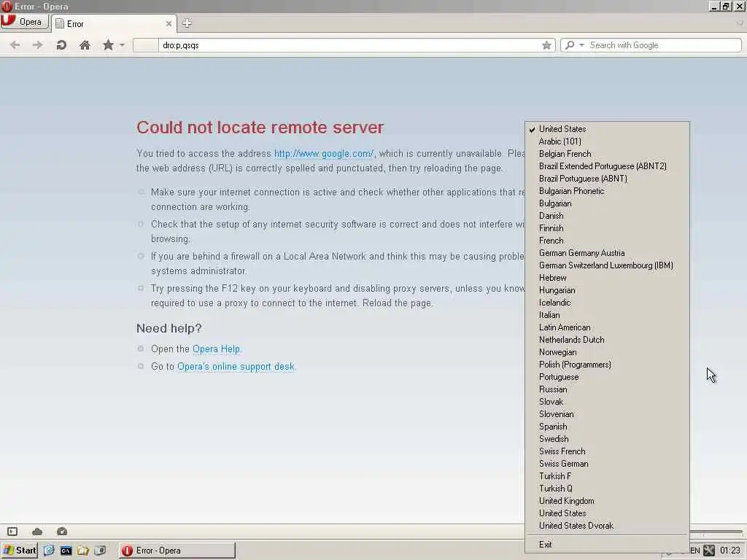Toggle Opera Turbo speedometer icon
This screenshot has width=747, height=560.
point(62,532)
